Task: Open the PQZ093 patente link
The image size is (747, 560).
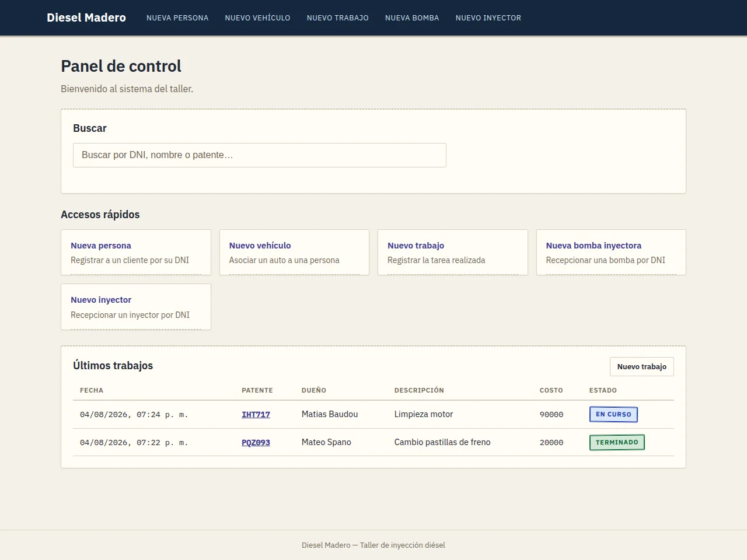Action: tap(256, 442)
